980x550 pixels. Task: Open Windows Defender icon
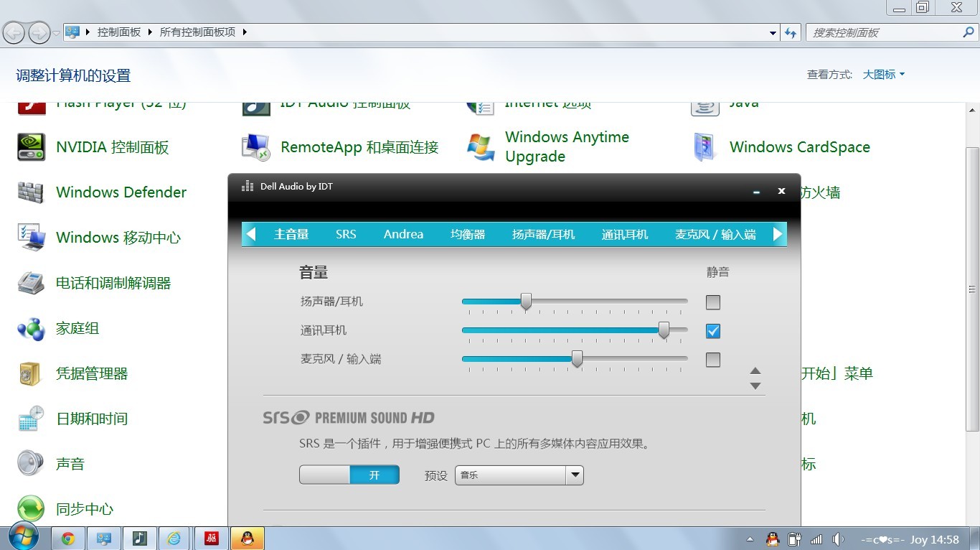click(x=32, y=192)
